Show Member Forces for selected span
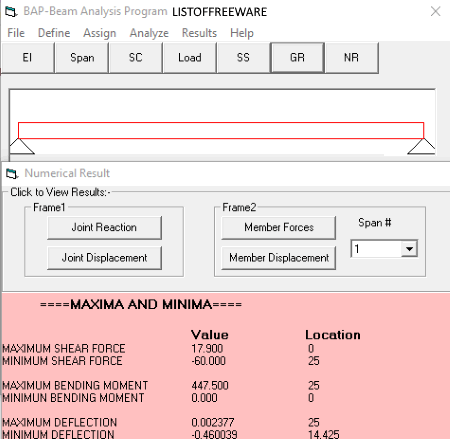The image size is (450, 439). pos(279,228)
